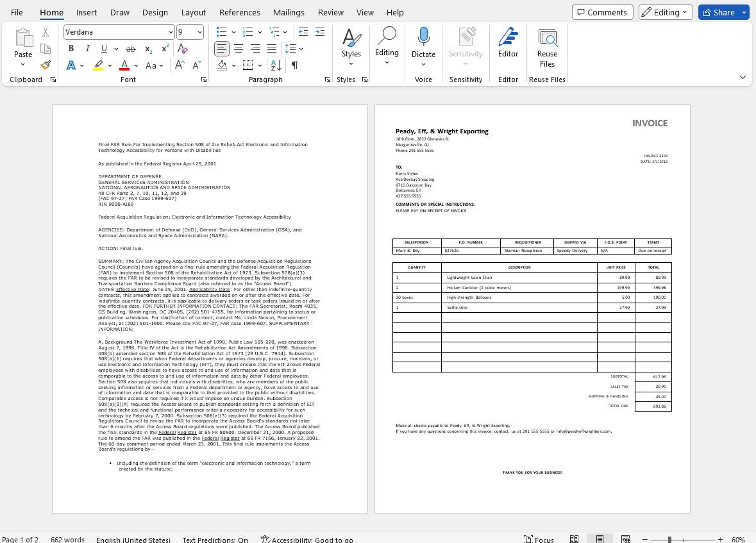Toggle Bold formatting
This screenshot has height=543, width=756.
point(71,49)
